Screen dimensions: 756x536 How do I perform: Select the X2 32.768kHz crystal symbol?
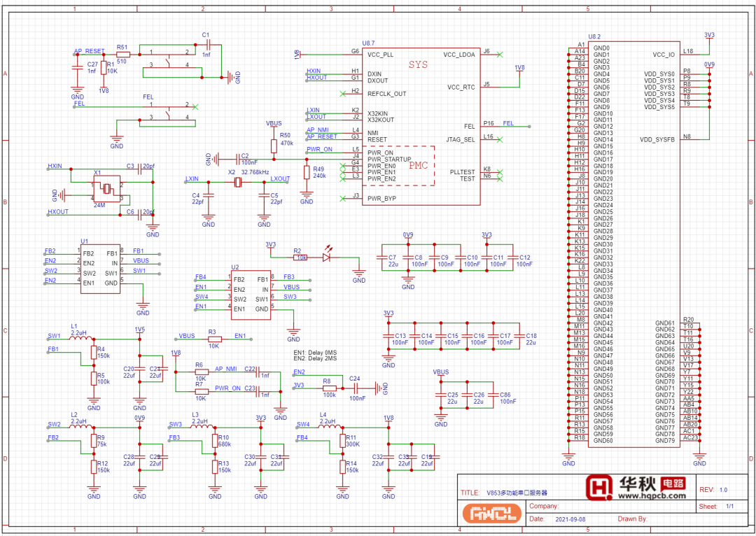[237, 182]
